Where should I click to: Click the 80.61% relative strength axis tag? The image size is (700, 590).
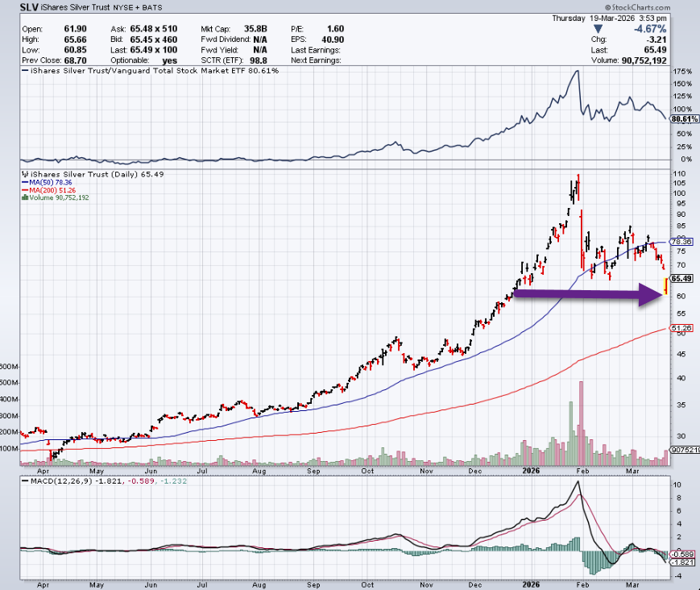(681, 118)
